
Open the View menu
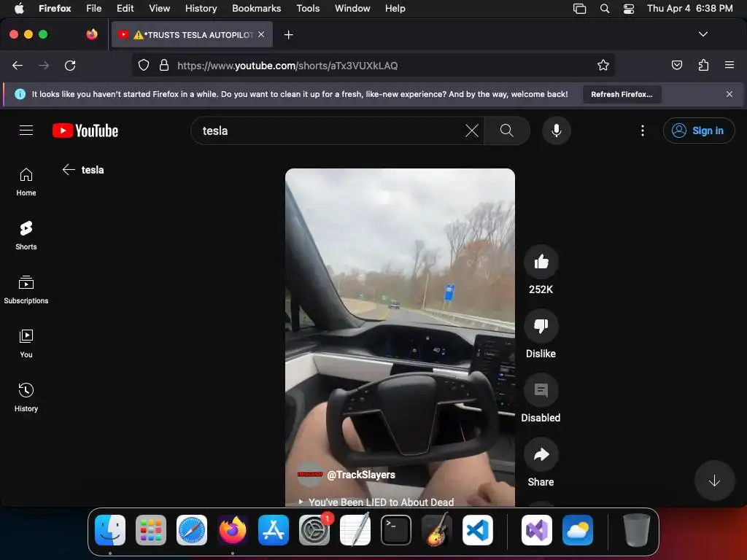pyautogui.click(x=159, y=9)
